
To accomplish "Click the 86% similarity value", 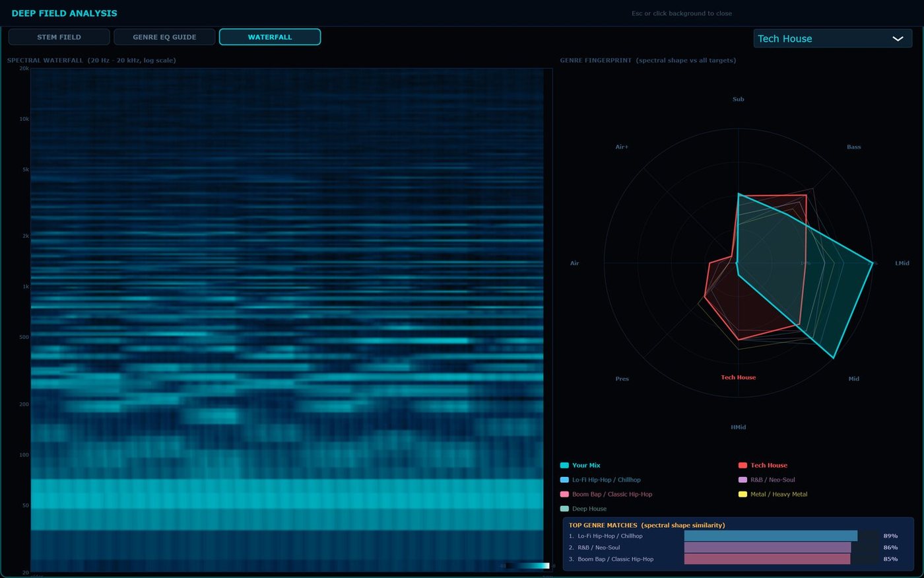I will [x=890, y=548].
